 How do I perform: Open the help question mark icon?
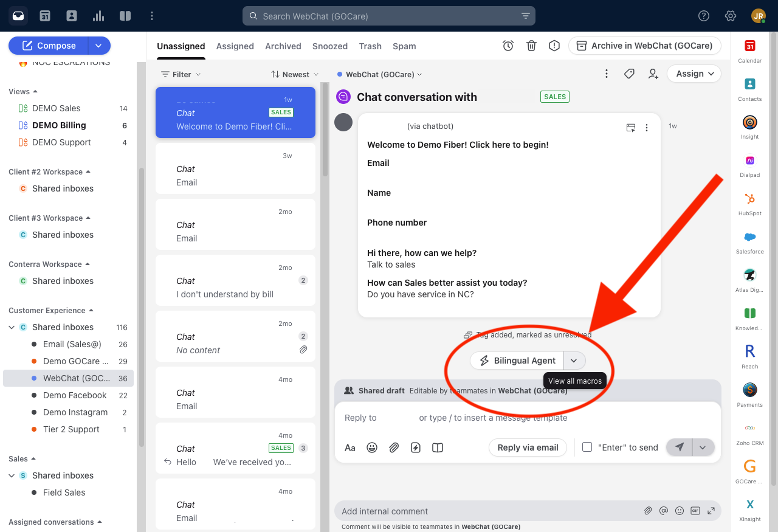704,16
